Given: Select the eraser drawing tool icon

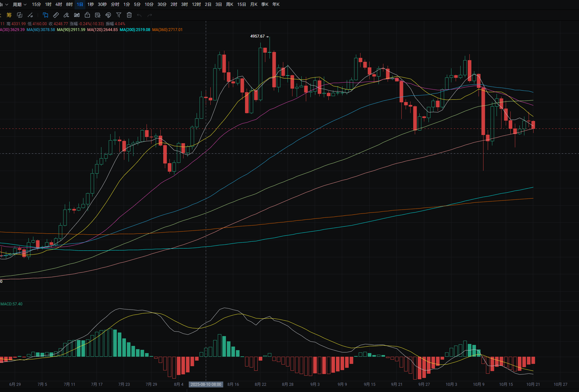Looking at the screenshot, I should (66, 15).
